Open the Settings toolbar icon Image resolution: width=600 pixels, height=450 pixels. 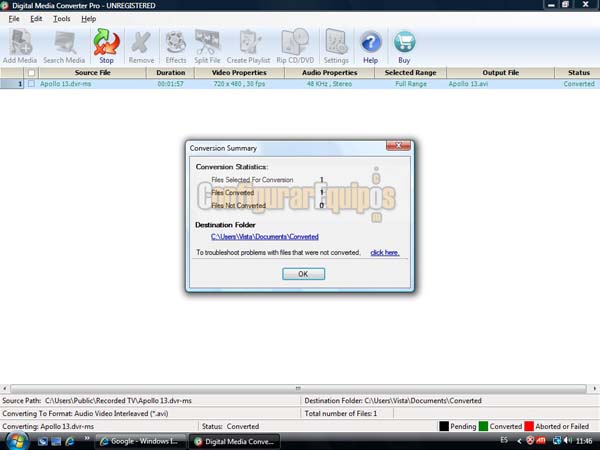(336, 46)
